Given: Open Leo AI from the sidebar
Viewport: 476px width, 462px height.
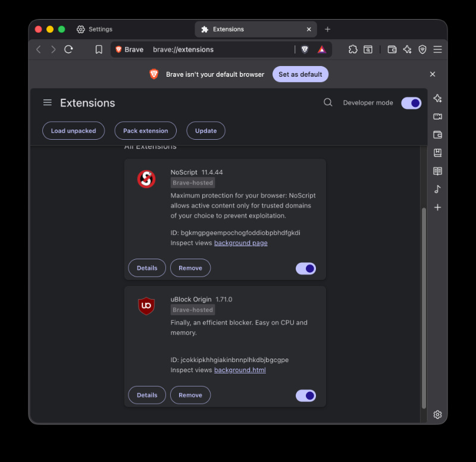Looking at the screenshot, I should pos(437,98).
